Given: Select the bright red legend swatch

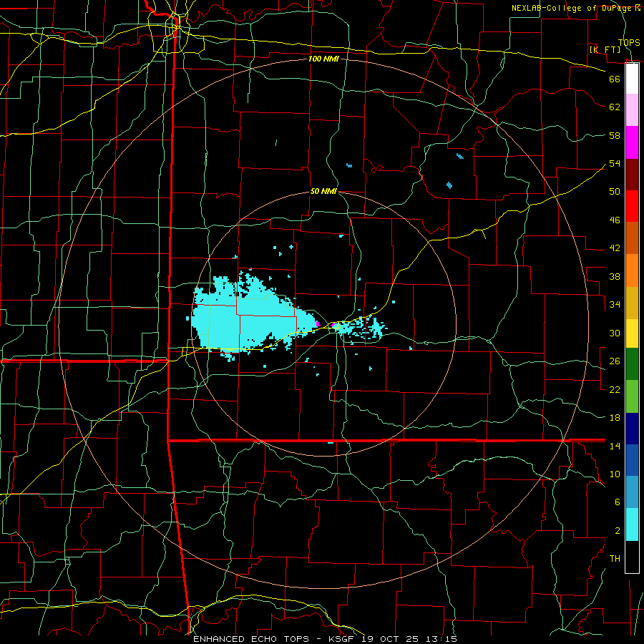Looking at the screenshot, I should (632, 206).
